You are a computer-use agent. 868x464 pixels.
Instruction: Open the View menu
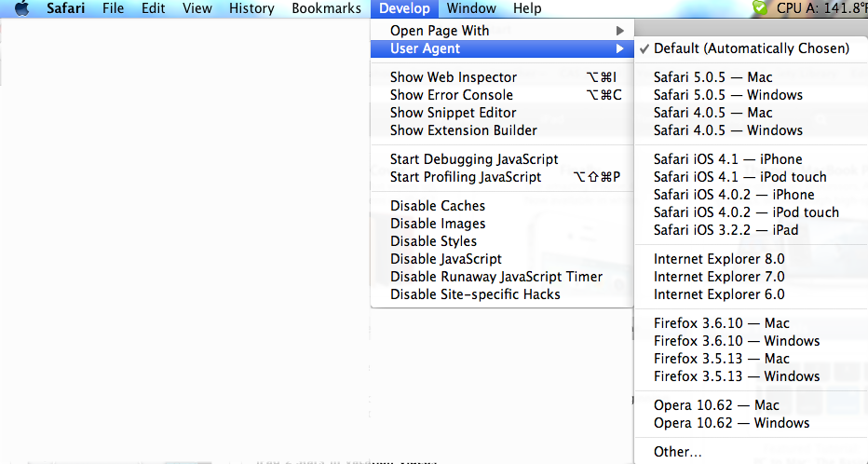point(197,8)
